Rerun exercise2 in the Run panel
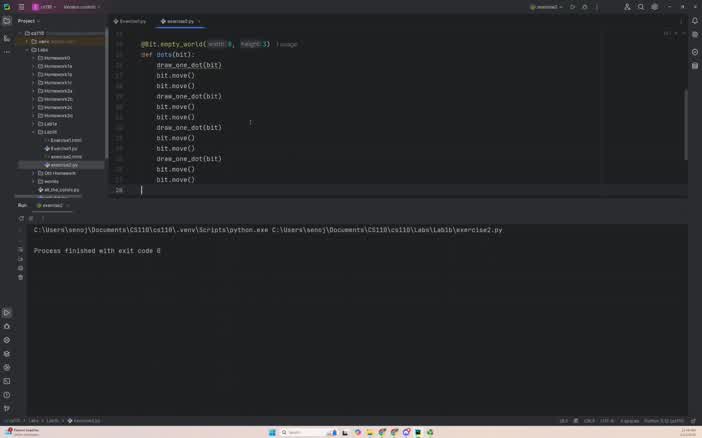Viewport: 702px width, 438px height. pos(21,218)
